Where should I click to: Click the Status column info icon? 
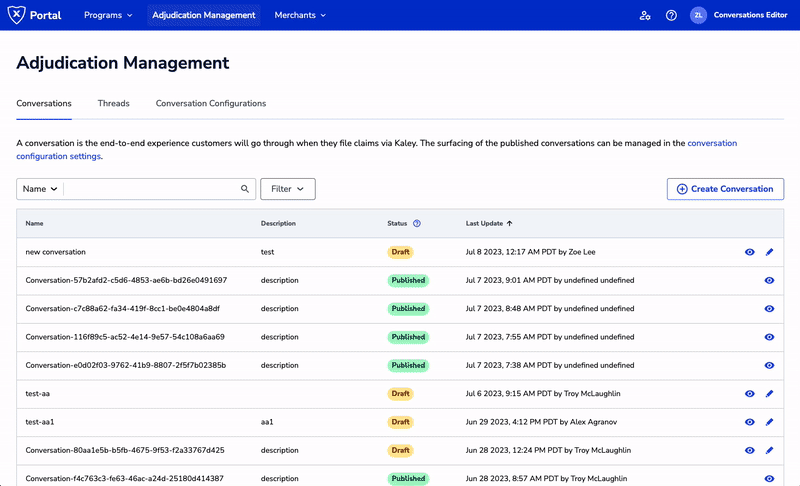tap(417, 224)
